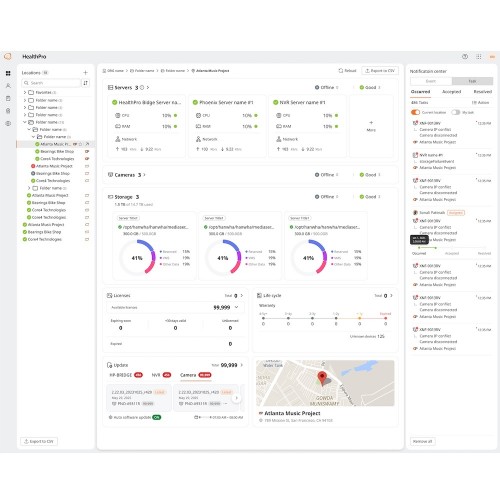The image size is (500, 500).
Task: Collapse the expanded top-level Folder name
Action: (x=25, y=122)
